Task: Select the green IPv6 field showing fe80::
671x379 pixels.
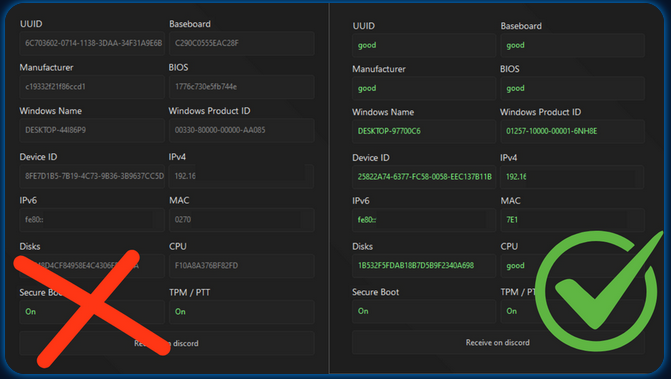Action: pos(424,220)
